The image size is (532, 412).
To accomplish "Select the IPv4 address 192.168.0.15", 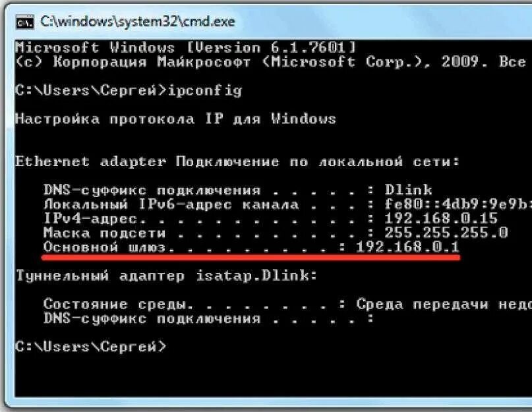I will tap(441, 218).
